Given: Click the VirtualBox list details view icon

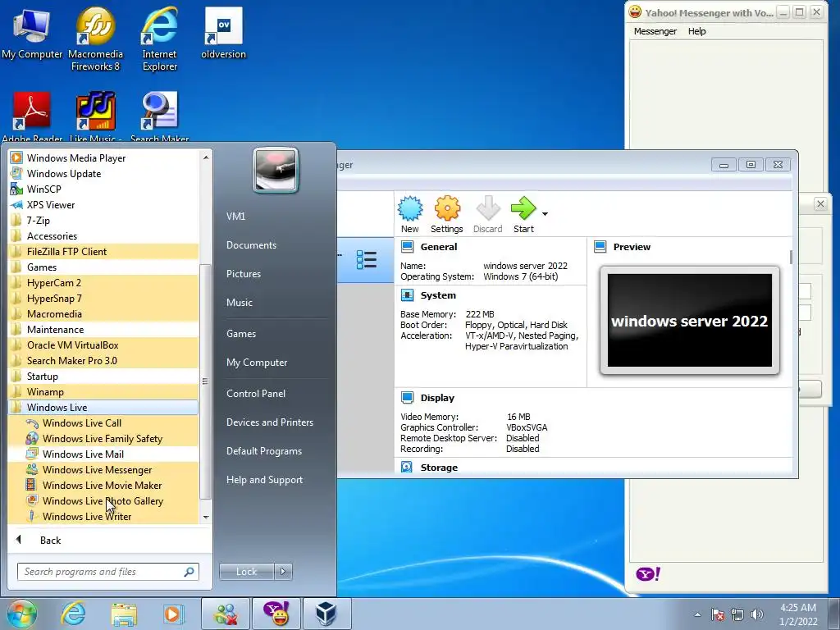Looking at the screenshot, I should point(367,260).
